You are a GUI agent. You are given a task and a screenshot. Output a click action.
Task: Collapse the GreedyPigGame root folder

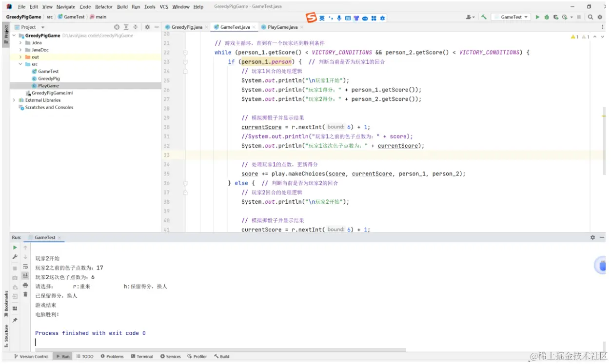(x=14, y=36)
